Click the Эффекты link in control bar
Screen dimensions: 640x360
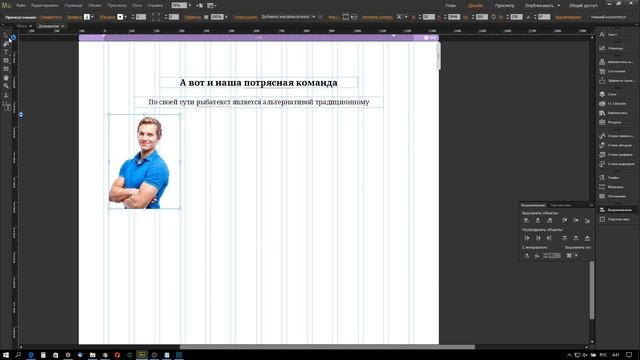pos(192,17)
